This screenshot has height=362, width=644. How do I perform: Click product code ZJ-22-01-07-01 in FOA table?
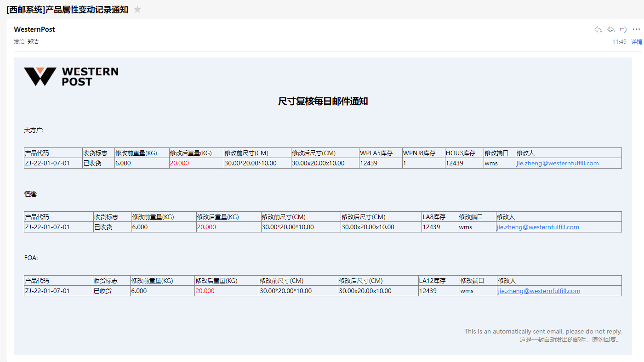click(47, 291)
